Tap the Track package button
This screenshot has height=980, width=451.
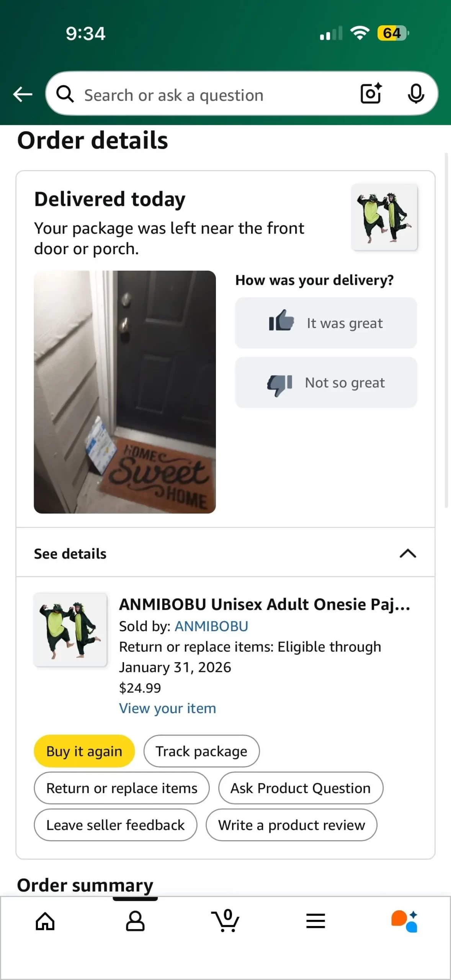pos(201,751)
